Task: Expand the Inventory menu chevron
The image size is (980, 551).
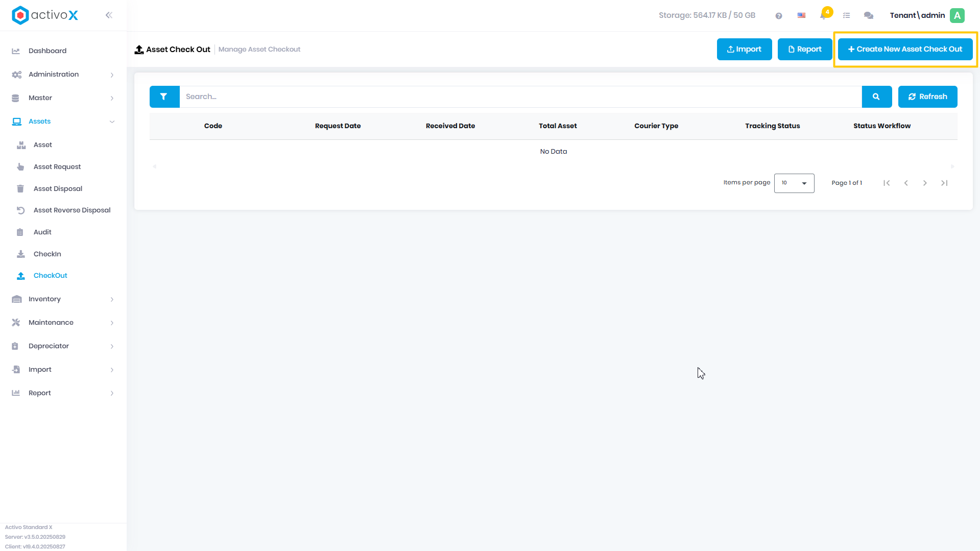Action: tap(112, 300)
